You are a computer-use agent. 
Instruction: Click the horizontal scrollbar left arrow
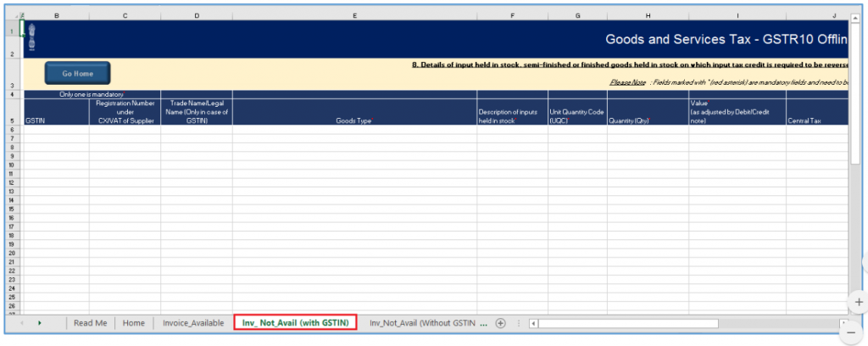point(532,323)
